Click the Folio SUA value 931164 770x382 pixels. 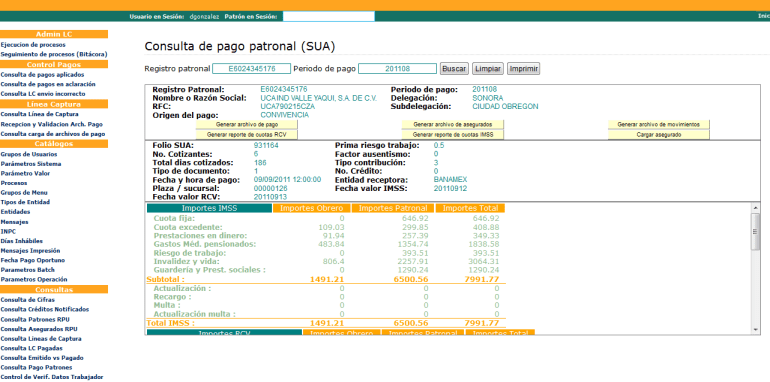[266, 146]
